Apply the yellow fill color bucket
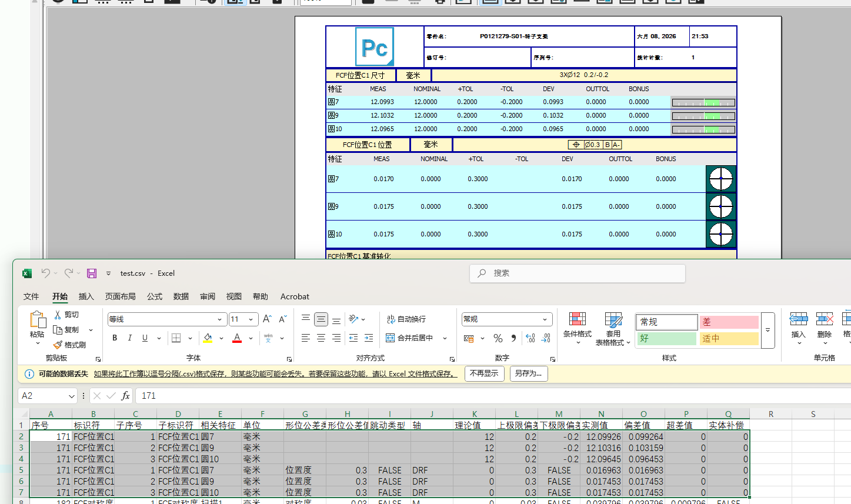 click(208, 338)
